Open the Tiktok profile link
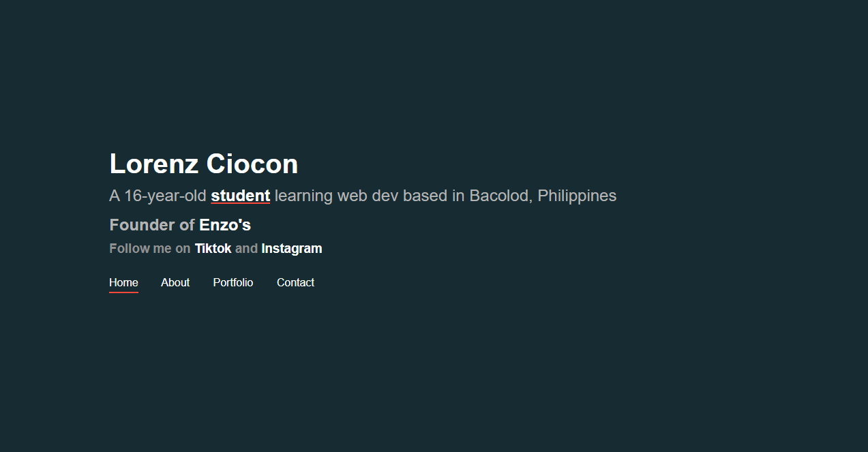868x452 pixels. coord(213,248)
